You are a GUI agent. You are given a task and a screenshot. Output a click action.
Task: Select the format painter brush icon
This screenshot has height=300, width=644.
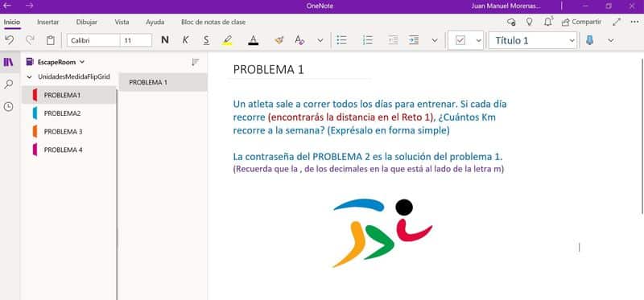point(279,40)
